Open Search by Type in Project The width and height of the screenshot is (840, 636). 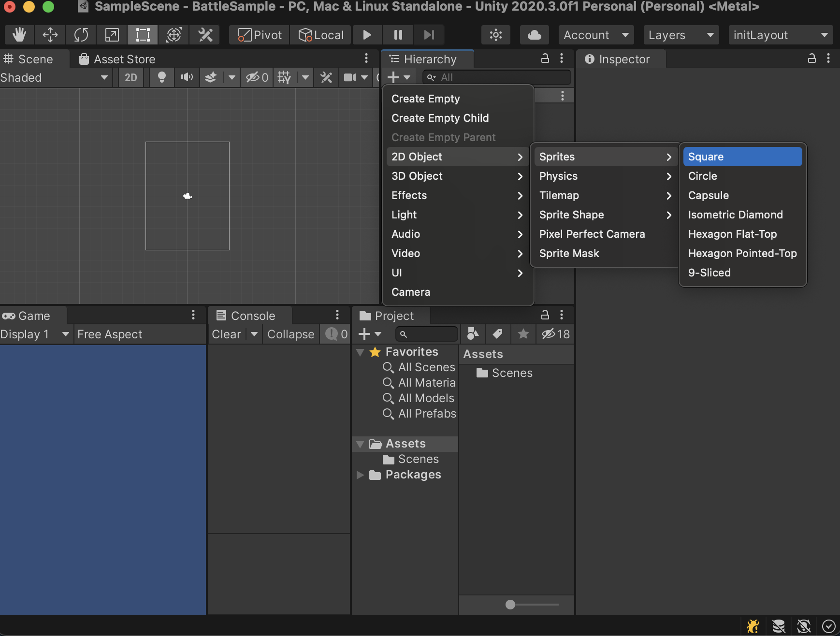473,334
